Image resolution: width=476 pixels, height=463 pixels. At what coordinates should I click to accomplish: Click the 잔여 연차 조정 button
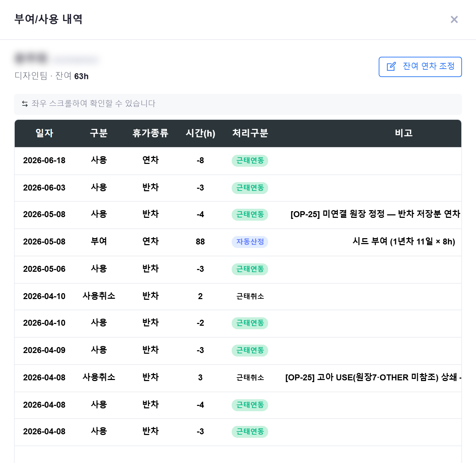tap(420, 67)
